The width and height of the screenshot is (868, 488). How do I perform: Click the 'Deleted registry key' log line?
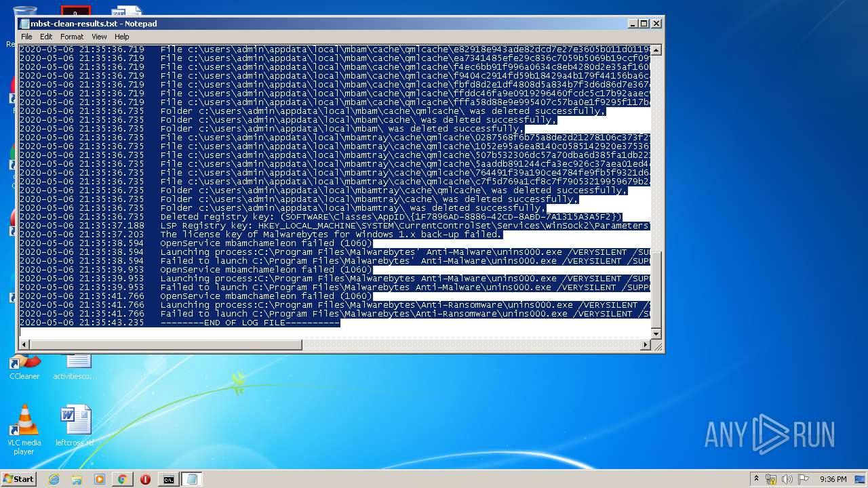[321, 217]
